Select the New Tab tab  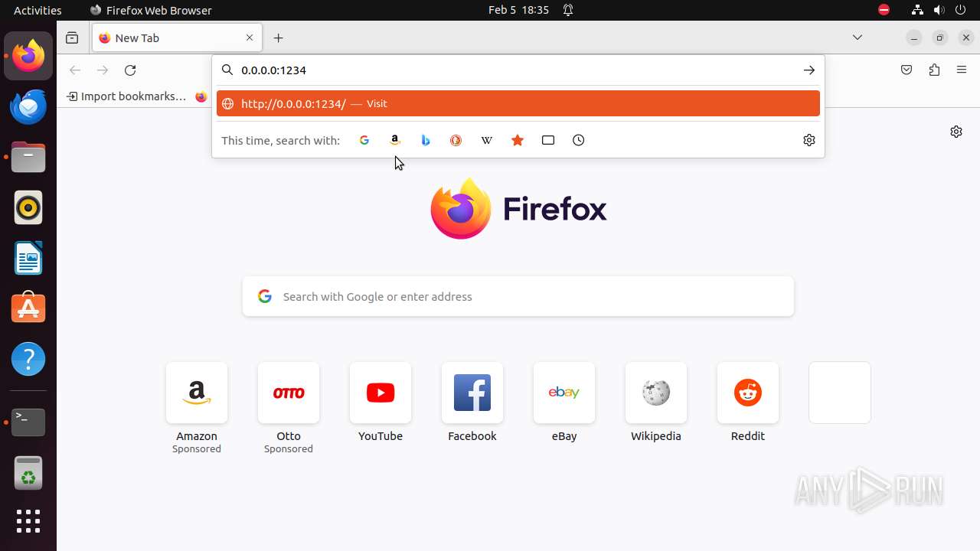click(x=178, y=38)
